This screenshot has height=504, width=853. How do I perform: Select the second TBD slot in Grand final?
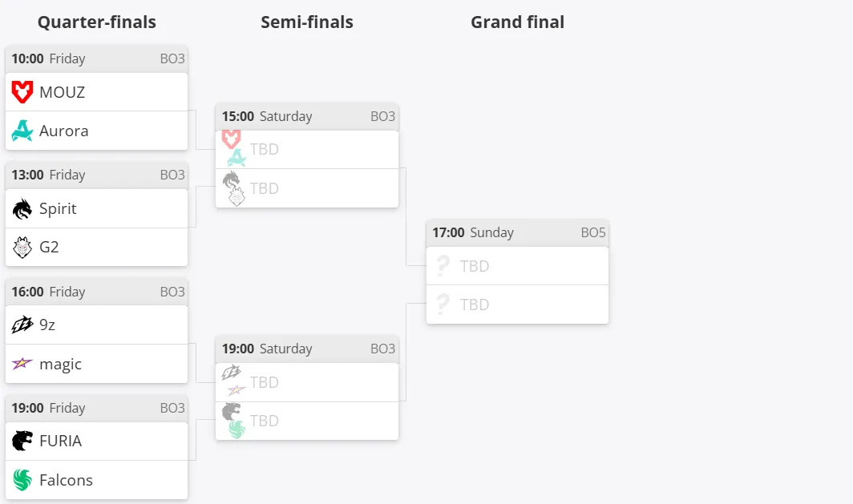click(x=517, y=304)
